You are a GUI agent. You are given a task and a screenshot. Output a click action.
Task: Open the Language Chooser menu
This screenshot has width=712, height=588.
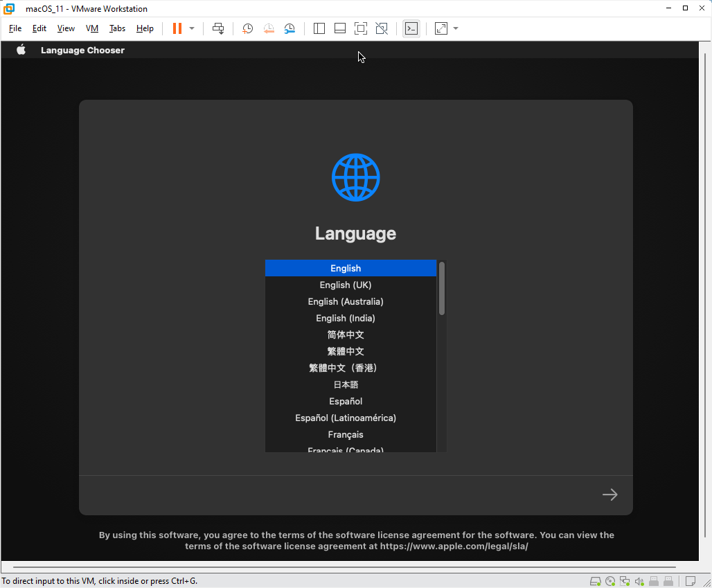82,51
